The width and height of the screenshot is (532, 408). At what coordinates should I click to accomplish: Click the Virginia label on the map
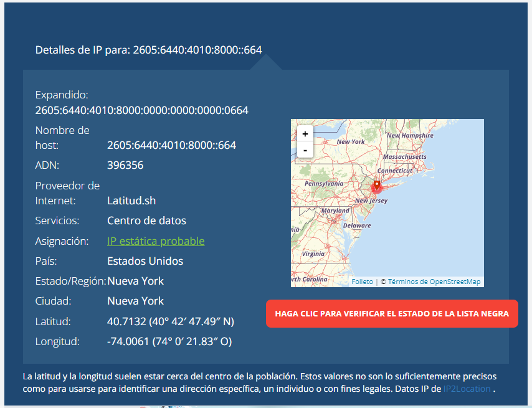[313, 254]
